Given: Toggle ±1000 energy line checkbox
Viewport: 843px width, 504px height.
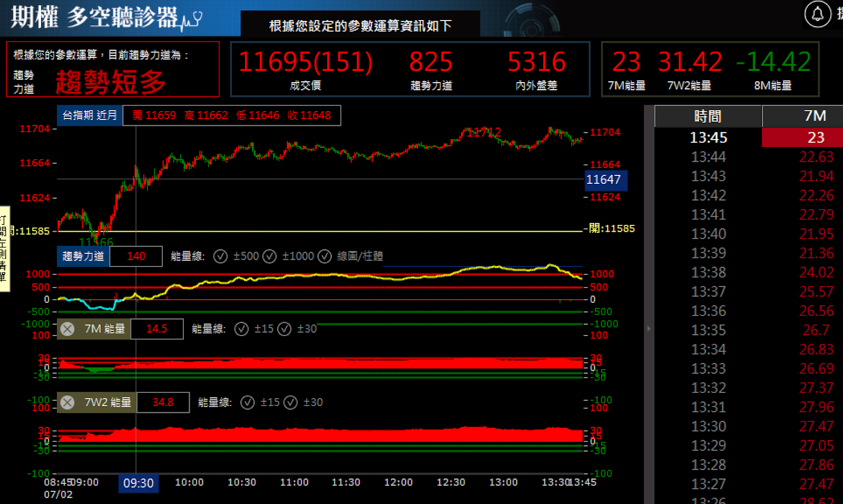Looking at the screenshot, I should pyautogui.click(x=269, y=256).
